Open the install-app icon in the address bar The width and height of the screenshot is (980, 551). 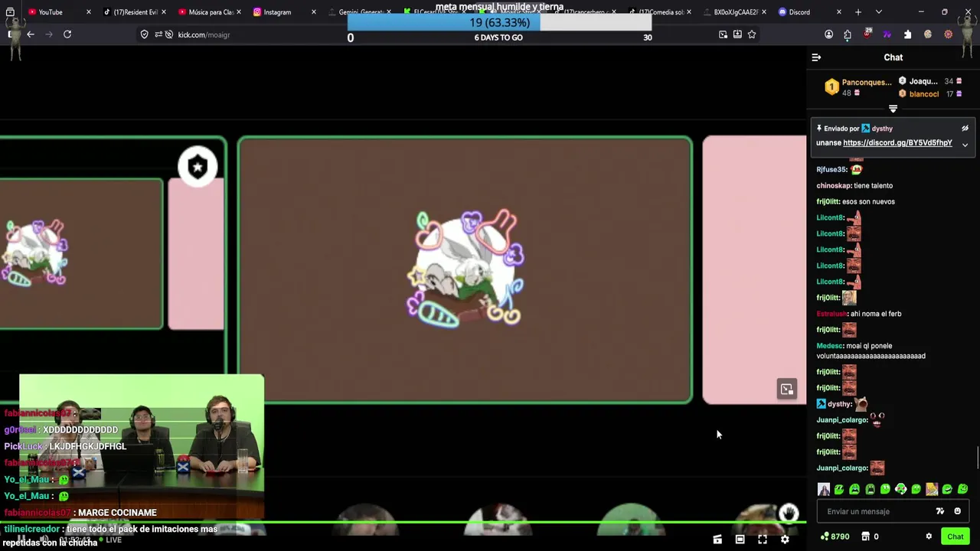[737, 34]
